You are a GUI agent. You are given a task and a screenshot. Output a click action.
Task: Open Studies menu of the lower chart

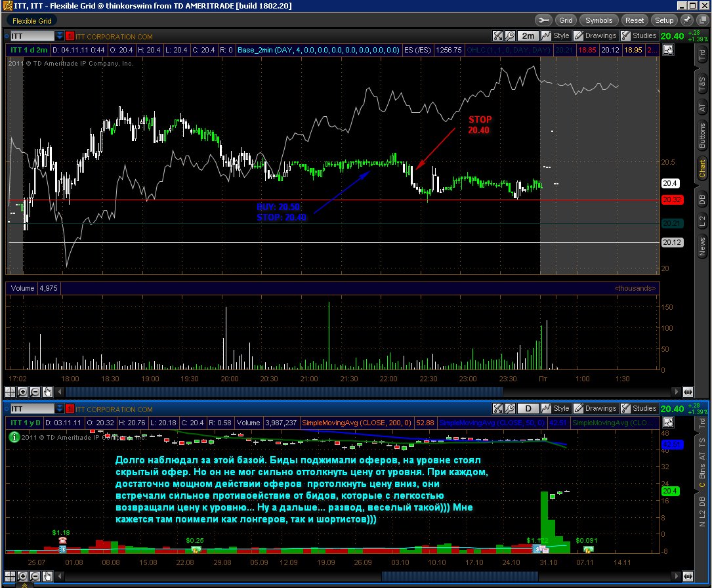coord(639,409)
